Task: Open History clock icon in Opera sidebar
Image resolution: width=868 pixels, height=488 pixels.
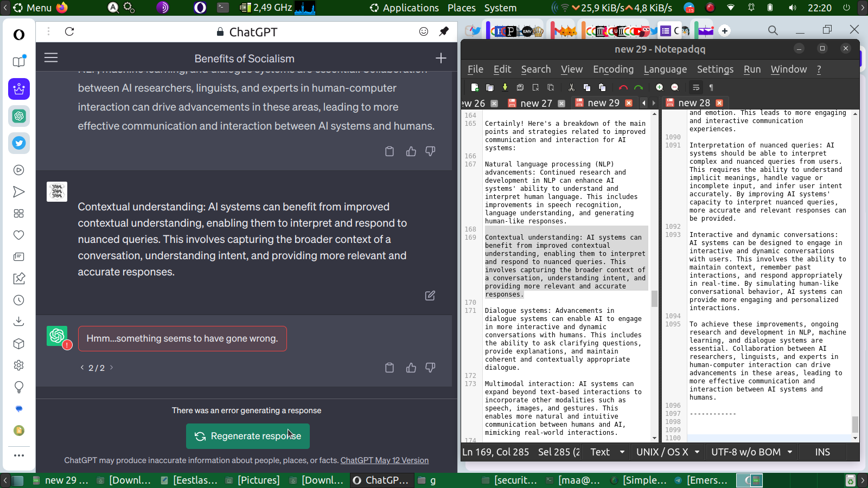Action: click(19, 300)
